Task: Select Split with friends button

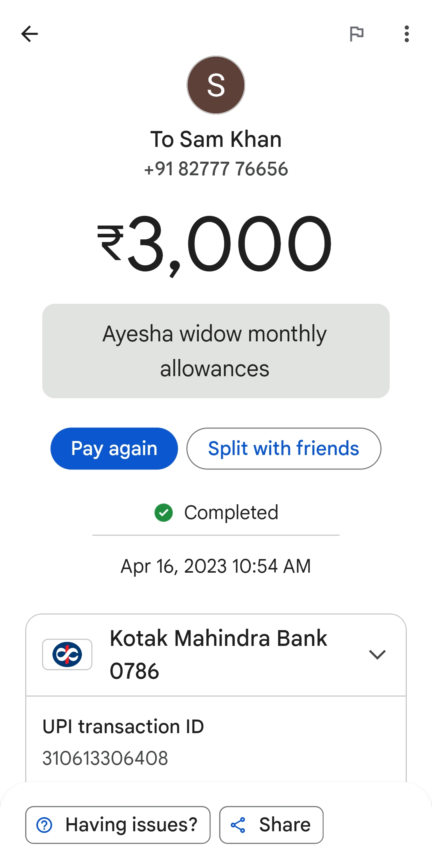Action: point(284,449)
